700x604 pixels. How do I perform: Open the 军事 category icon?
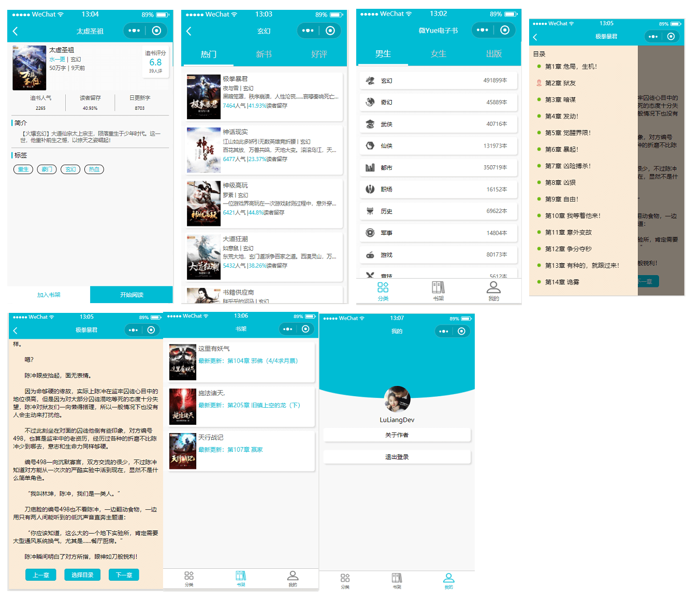click(x=370, y=233)
